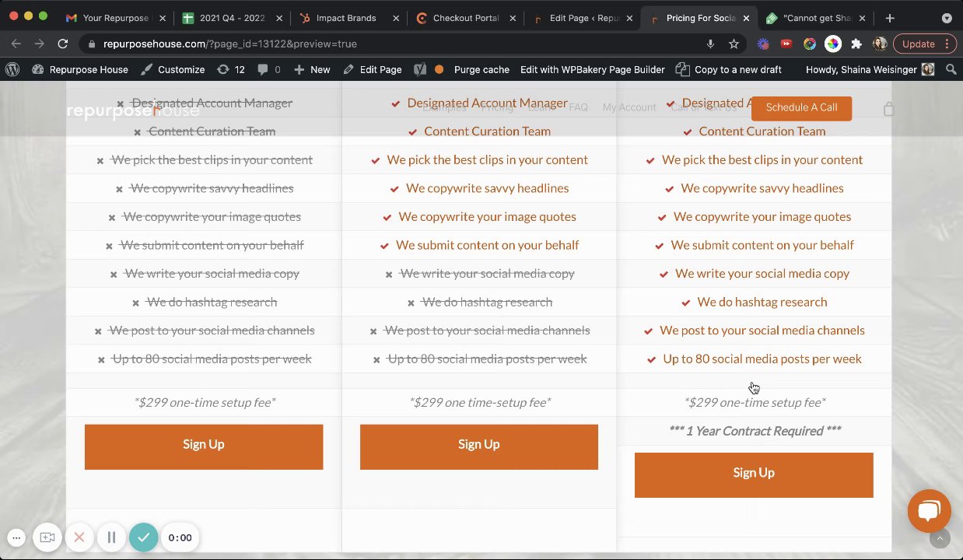Image resolution: width=963 pixels, height=560 pixels.
Task: Finish recording with the teal checkmark
Action: click(x=143, y=537)
